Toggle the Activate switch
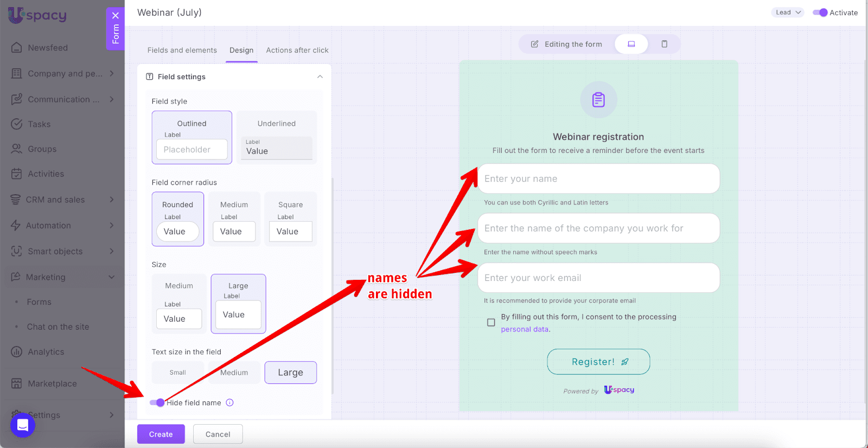The image size is (868, 448). coord(820,12)
